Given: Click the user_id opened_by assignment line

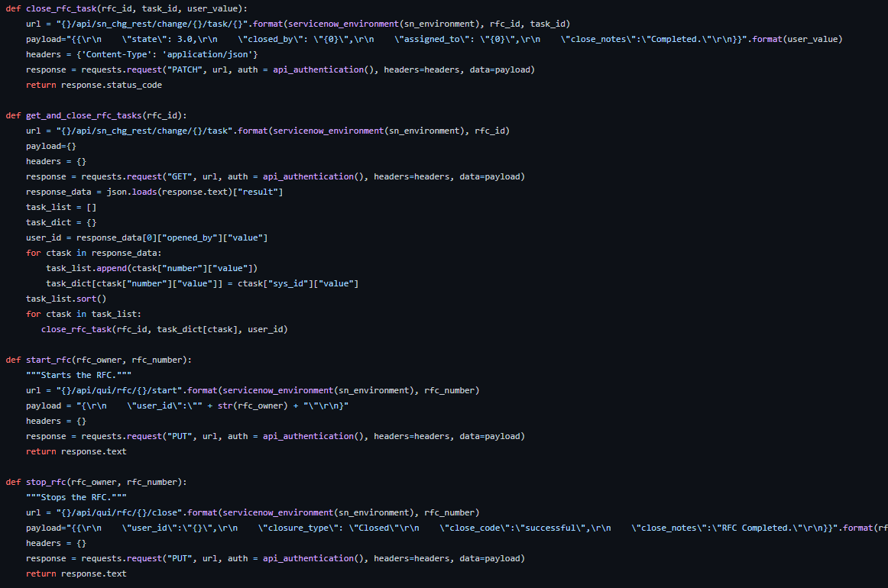Looking at the screenshot, I should pos(147,237).
